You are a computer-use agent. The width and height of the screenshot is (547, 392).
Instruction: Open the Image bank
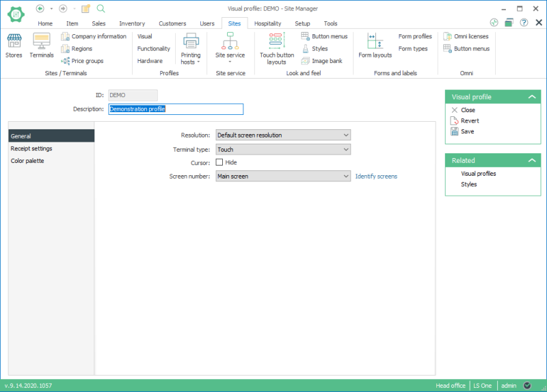coord(322,61)
